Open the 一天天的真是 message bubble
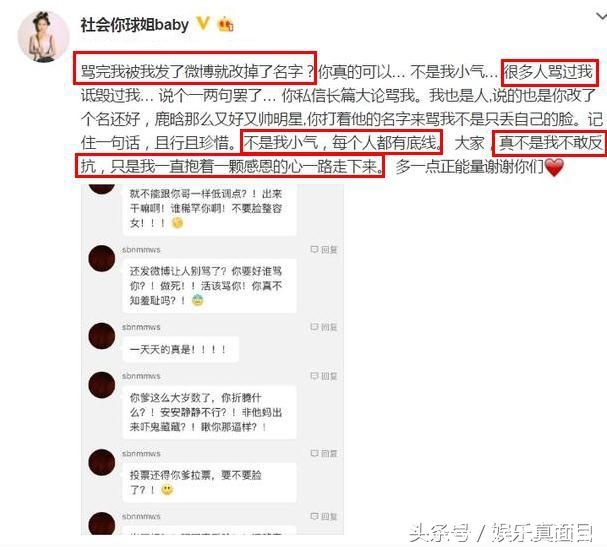The image size is (607, 550). [x=180, y=350]
